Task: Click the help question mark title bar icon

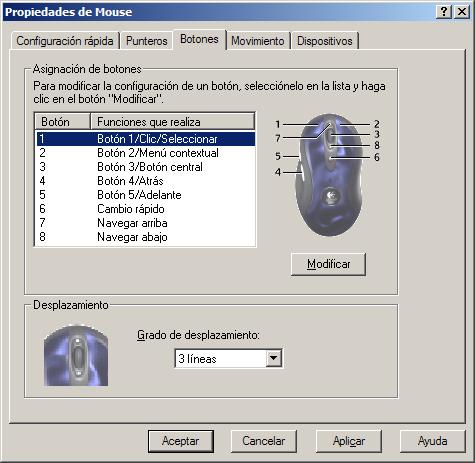Action: coord(444,12)
